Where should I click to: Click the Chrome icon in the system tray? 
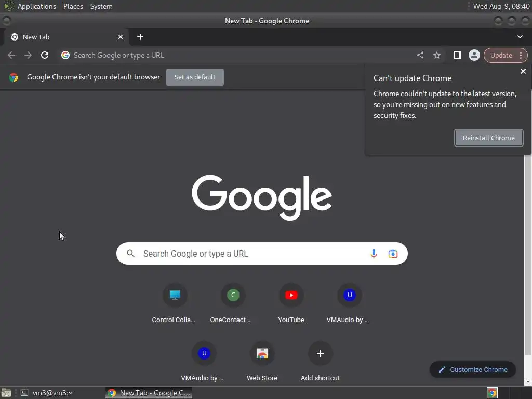pyautogui.click(x=492, y=393)
